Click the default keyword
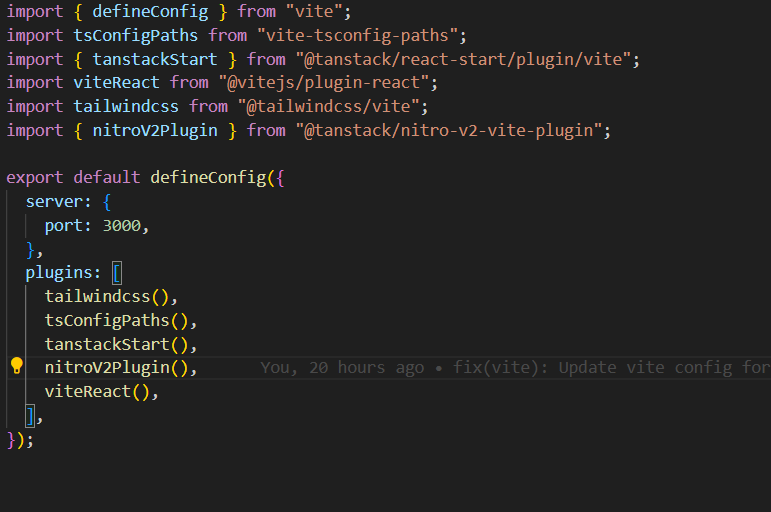The image size is (771, 512). tap(107, 178)
